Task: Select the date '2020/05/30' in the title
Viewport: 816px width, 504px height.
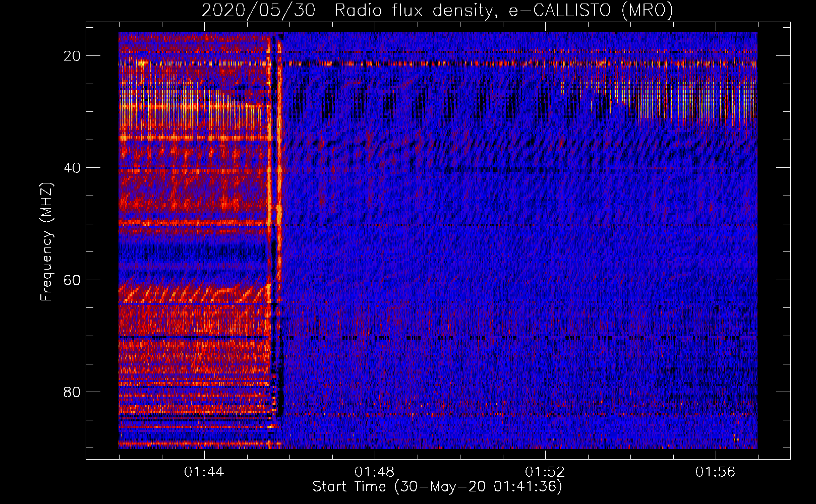Action: pos(259,10)
